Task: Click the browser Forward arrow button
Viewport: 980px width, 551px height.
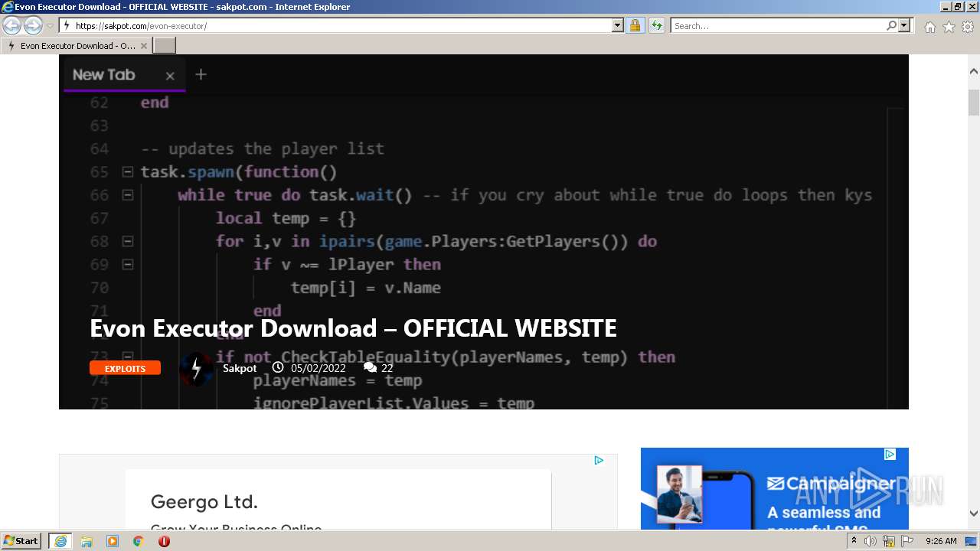Action: click(33, 26)
